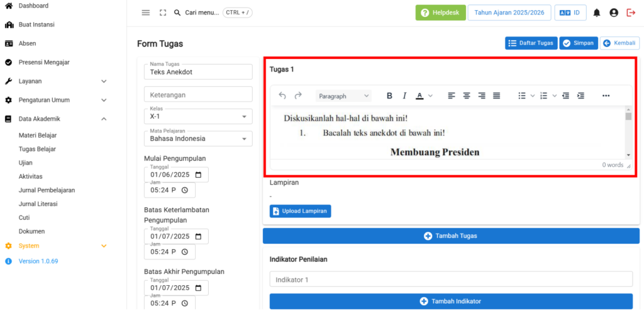Toggle bold formatting

[x=389, y=95]
